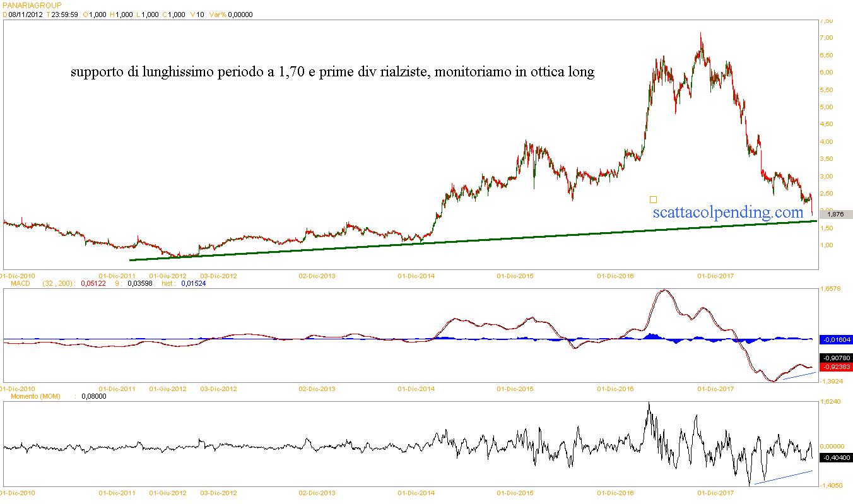Select the blue divergence line in MACD panel
This screenshot has height=504, width=853.
click(799, 376)
